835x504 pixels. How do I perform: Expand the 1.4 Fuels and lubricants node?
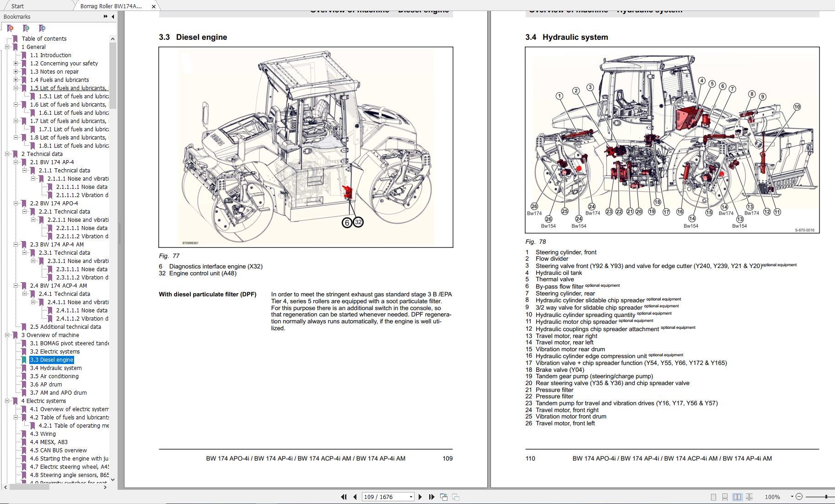(x=16, y=80)
